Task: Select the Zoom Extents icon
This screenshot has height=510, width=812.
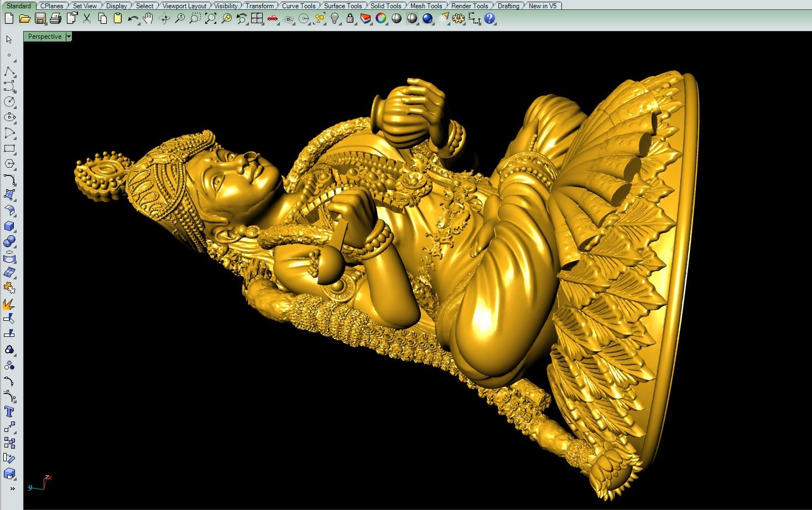Action: point(211,18)
